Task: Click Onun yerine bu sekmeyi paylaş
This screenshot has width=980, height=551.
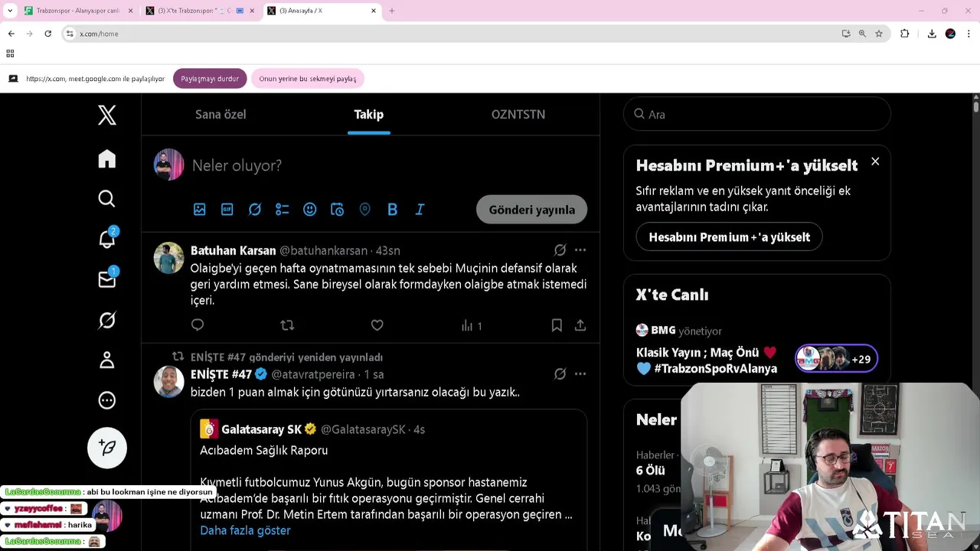Action: point(307,78)
